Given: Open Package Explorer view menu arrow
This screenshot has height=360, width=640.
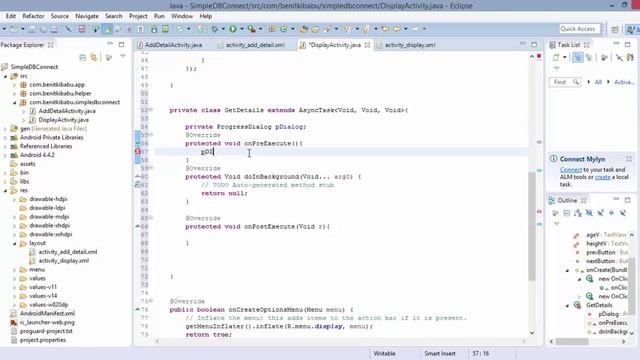Looking at the screenshot, I should pyautogui.click(x=122, y=57).
